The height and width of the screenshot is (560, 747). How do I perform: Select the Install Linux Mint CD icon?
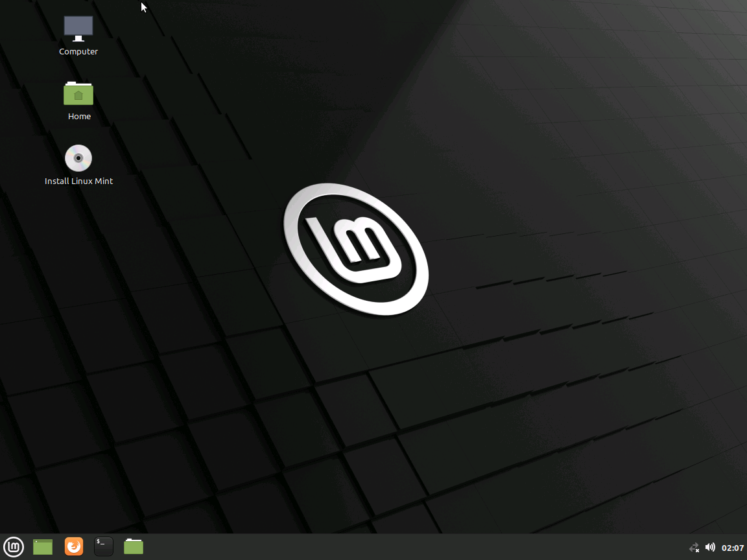(78, 157)
